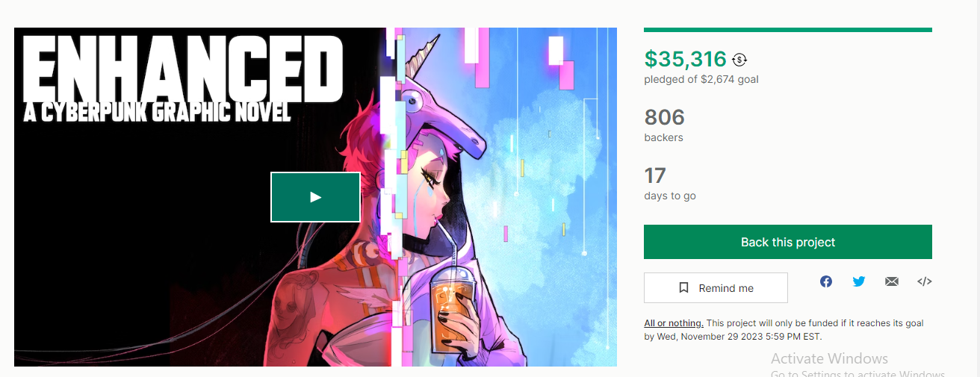Click the green funding progress bar
Viewport: 980px width, 377px height.
pos(788,30)
